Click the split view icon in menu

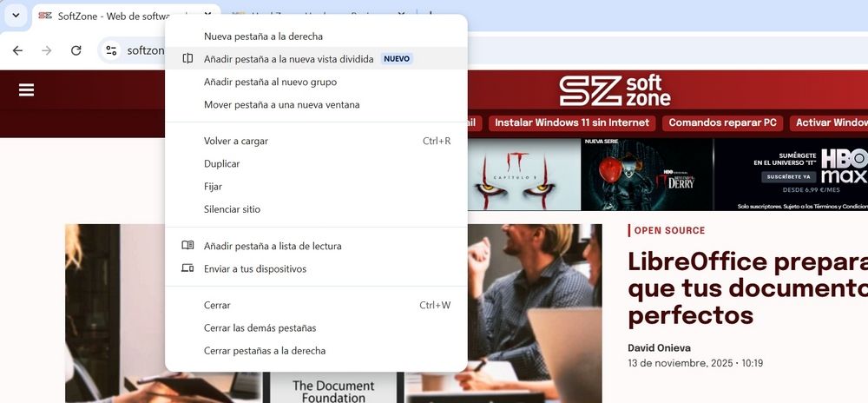(187, 58)
